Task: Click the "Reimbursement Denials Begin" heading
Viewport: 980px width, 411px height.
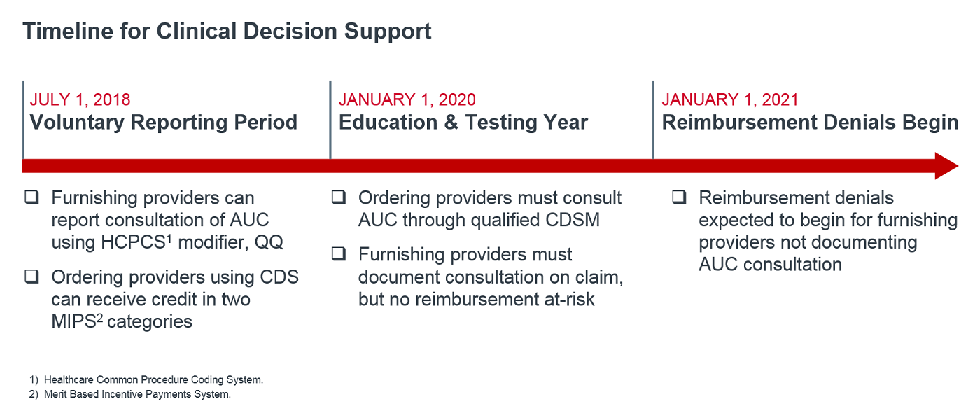Action: pyautogui.click(x=810, y=123)
